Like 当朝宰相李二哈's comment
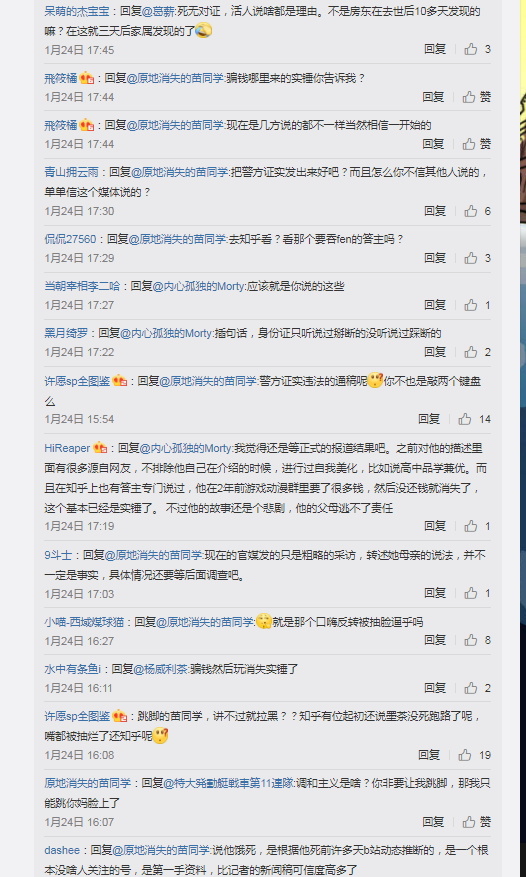This screenshot has width=526, height=877. point(471,305)
